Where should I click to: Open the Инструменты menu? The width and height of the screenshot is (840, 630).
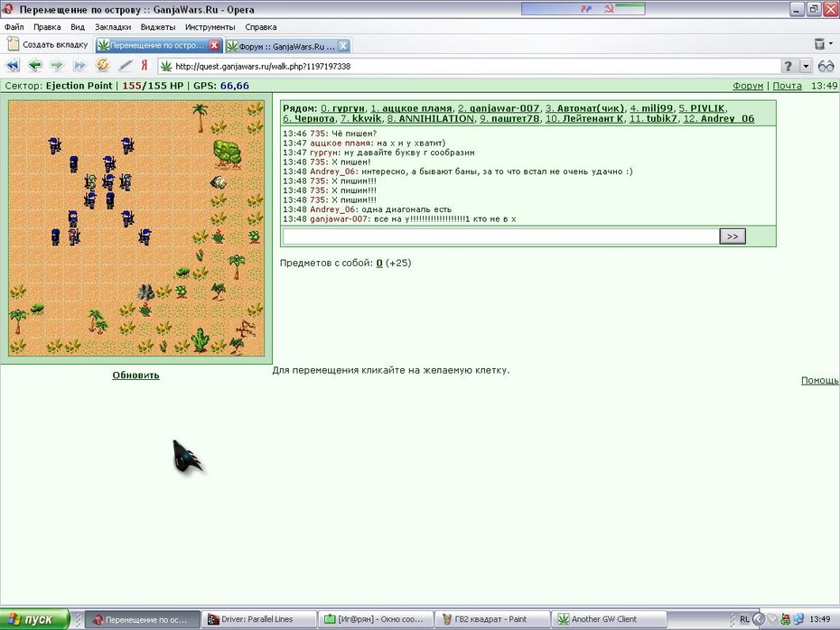click(210, 27)
